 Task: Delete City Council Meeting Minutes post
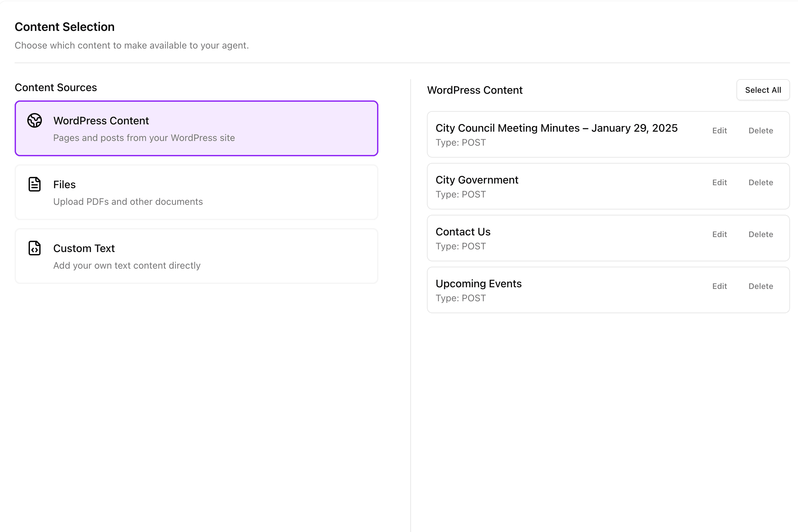coord(760,131)
